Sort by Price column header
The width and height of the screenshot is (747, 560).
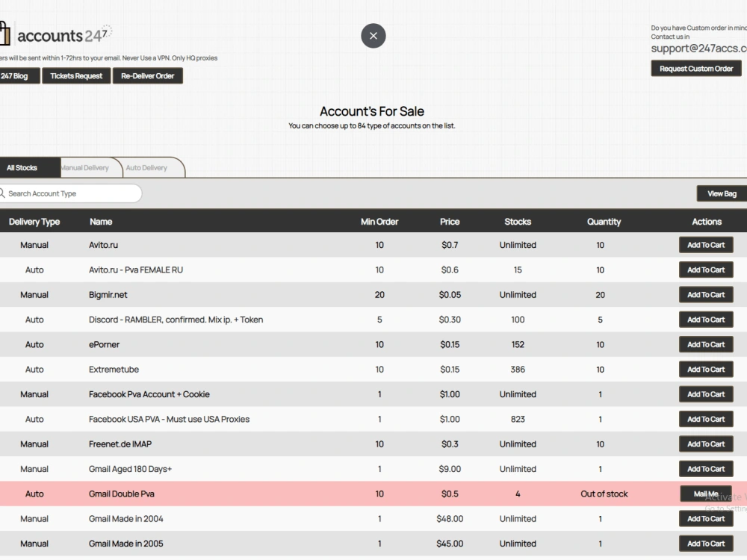[450, 222]
